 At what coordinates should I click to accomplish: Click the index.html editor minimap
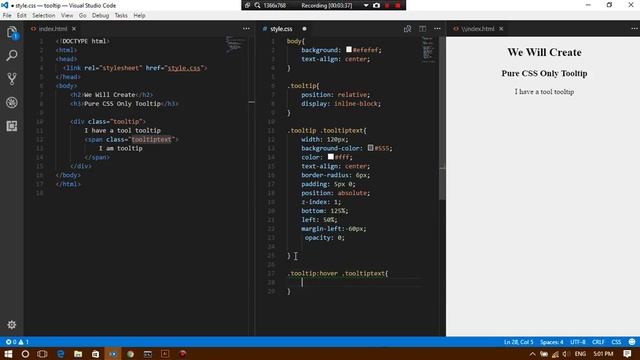click(x=236, y=45)
